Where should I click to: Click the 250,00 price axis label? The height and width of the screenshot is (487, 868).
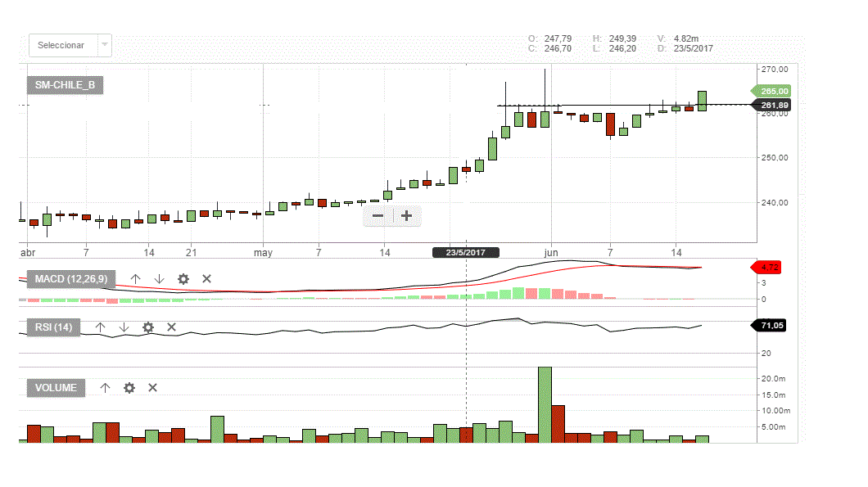775,158
